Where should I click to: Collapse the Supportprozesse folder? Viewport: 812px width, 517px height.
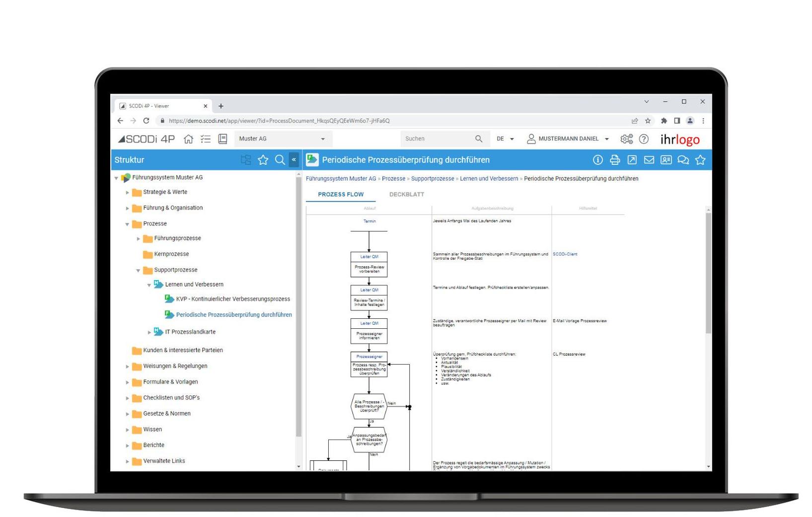pos(138,271)
